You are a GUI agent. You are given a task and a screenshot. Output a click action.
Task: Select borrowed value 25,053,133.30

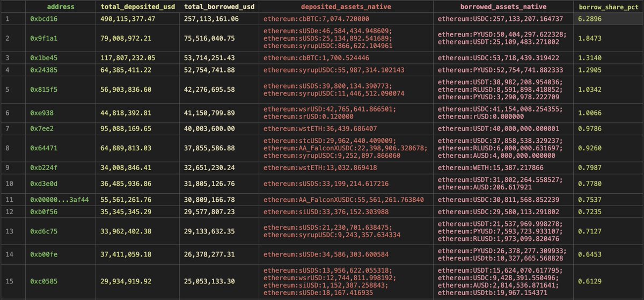pyautogui.click(x=209, y=281)
